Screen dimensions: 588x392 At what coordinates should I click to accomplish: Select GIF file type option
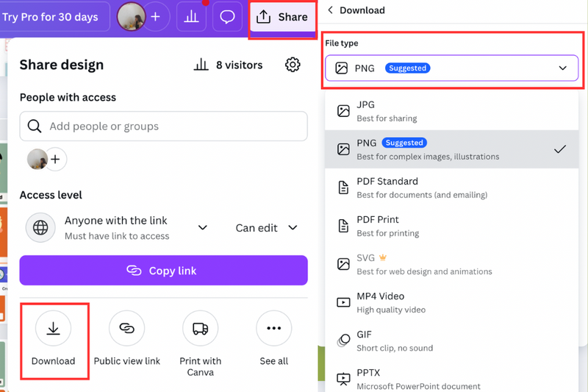tap(451, 341)
